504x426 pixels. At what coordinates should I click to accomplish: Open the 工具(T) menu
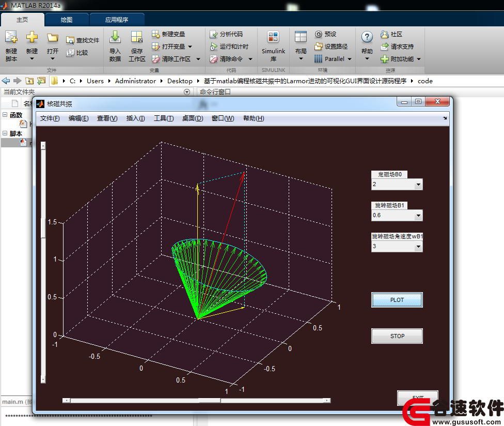coord(164,118)
